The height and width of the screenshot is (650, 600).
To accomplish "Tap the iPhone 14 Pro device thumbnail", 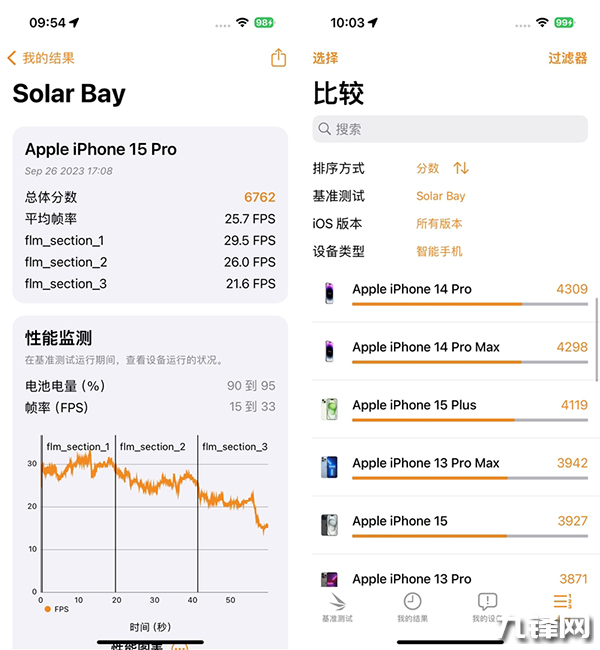I will 329,293.
